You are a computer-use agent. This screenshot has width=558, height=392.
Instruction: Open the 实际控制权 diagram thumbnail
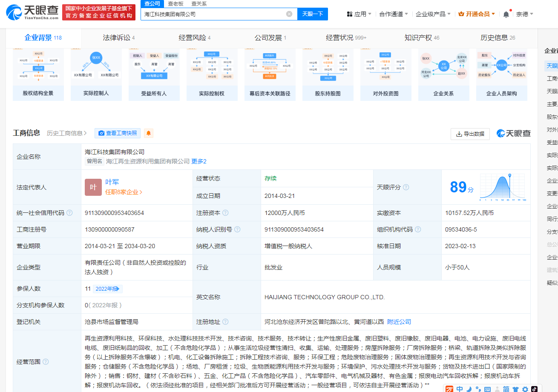(x=212, y=74)
